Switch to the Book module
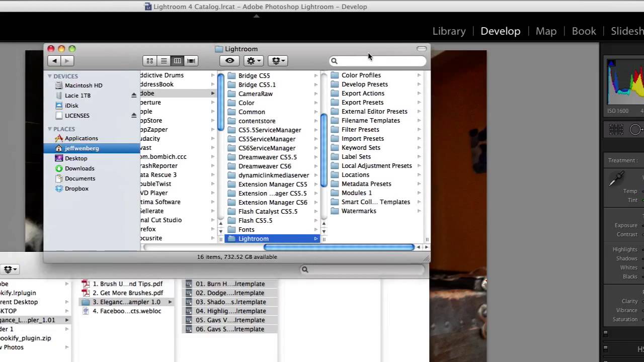 tap(584, 31)
